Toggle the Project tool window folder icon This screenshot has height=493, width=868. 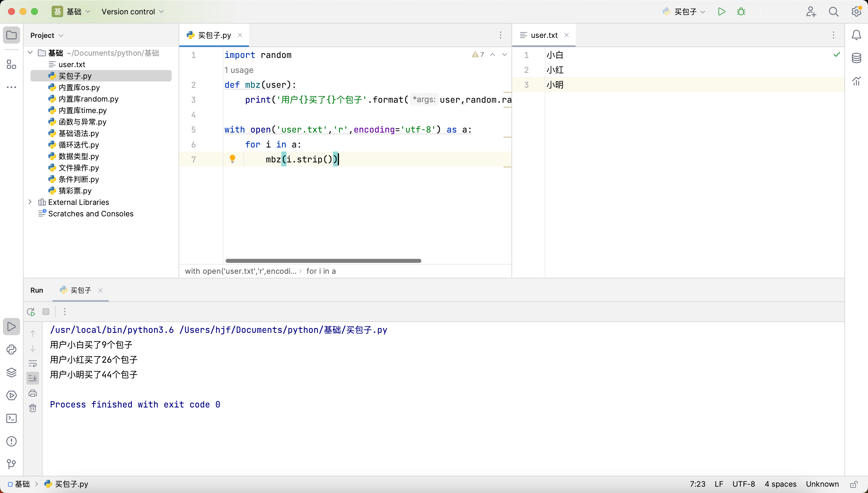tap(11, 35)
